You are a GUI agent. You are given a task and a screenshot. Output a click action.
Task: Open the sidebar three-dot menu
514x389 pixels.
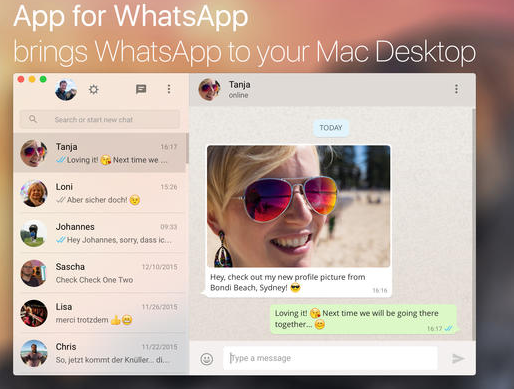pyautogui.click(x=169, y=89)
